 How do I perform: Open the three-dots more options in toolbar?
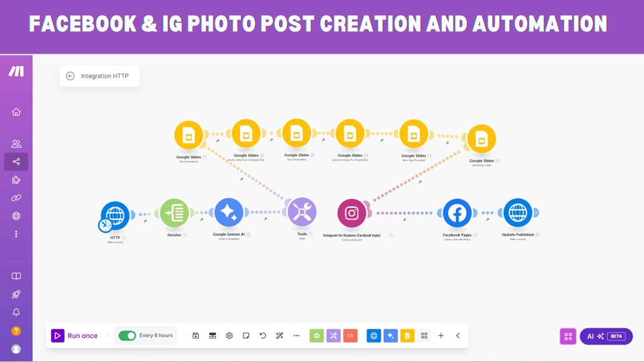[297, 335]
